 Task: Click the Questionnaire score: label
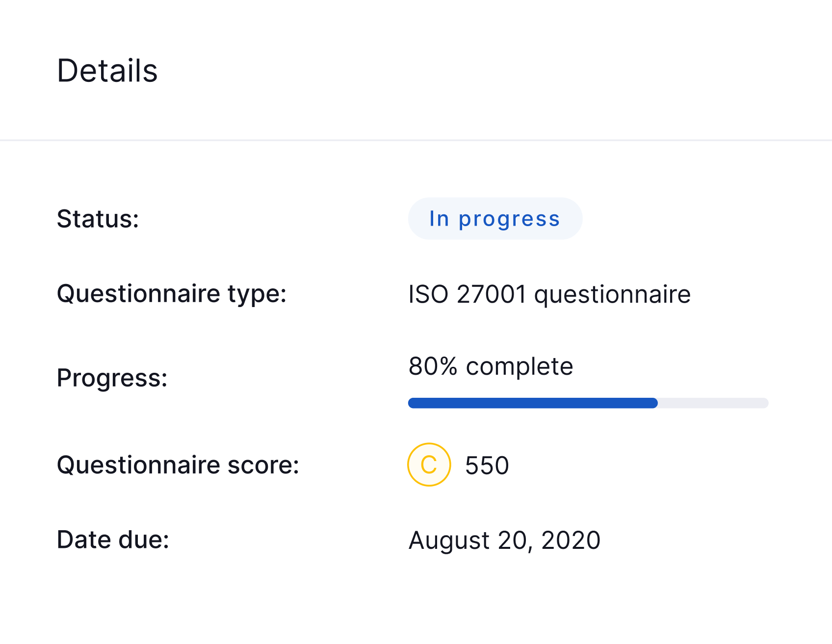[178, 465]
